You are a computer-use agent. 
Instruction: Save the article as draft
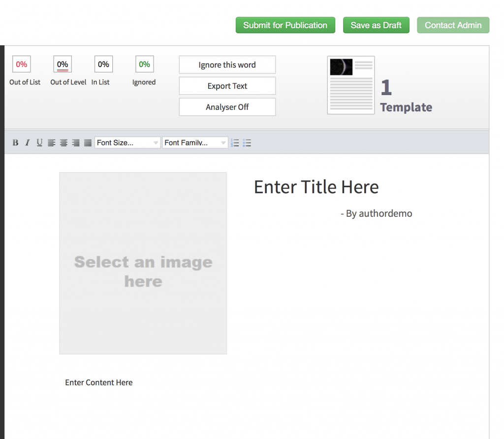376,25
